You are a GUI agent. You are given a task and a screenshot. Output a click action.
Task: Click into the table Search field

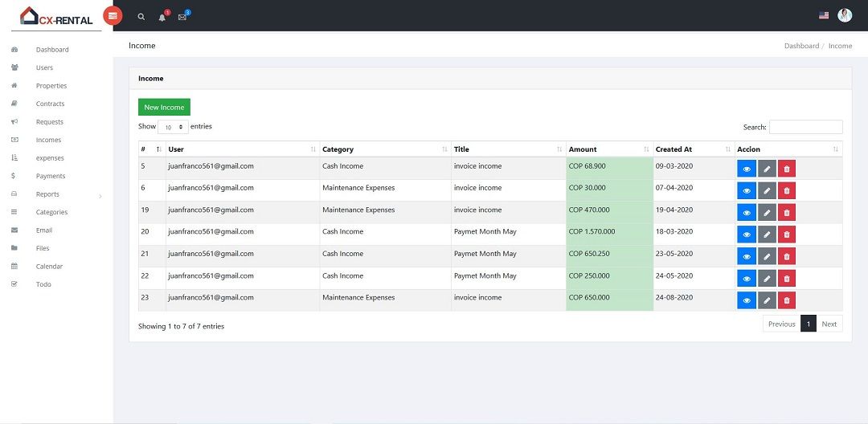point(805,127)
